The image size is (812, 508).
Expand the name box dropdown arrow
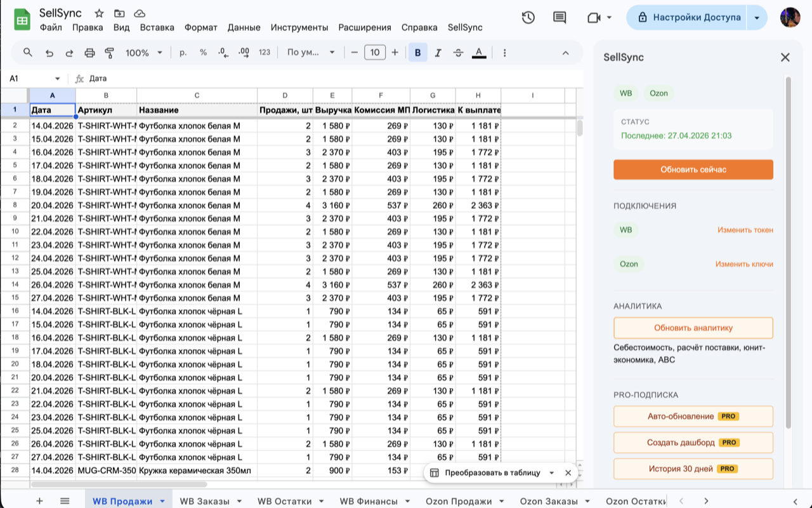57,79
